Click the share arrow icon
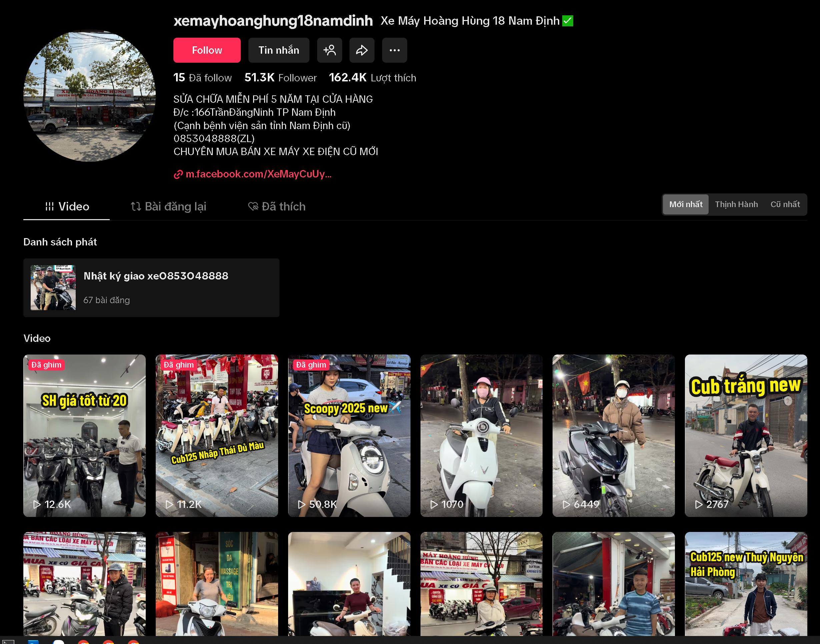This screenshot has height=644, width=820. (x=361, y=50)
